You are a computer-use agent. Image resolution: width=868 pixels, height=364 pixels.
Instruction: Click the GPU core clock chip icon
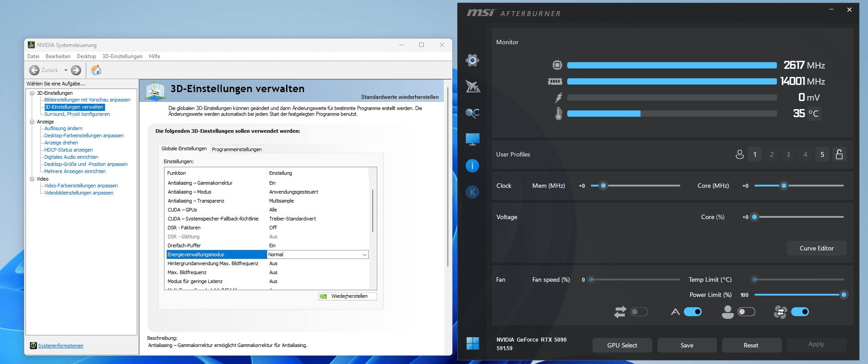pyautogui.click(x=557, y=65)
